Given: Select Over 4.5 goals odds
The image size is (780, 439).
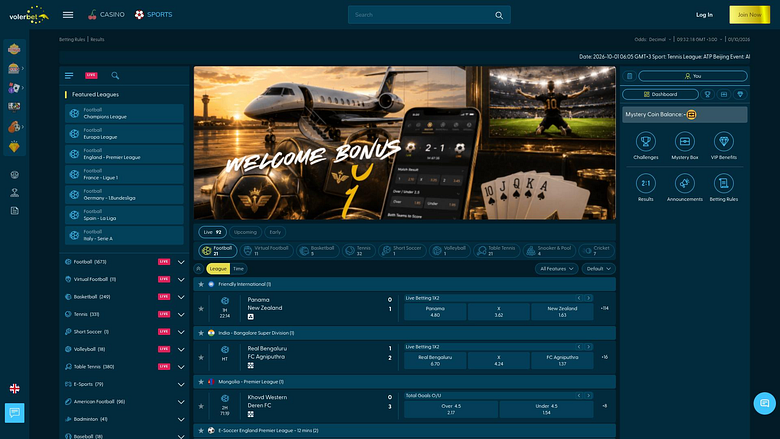Looking at the screenshot, I should tap(451, 409).
